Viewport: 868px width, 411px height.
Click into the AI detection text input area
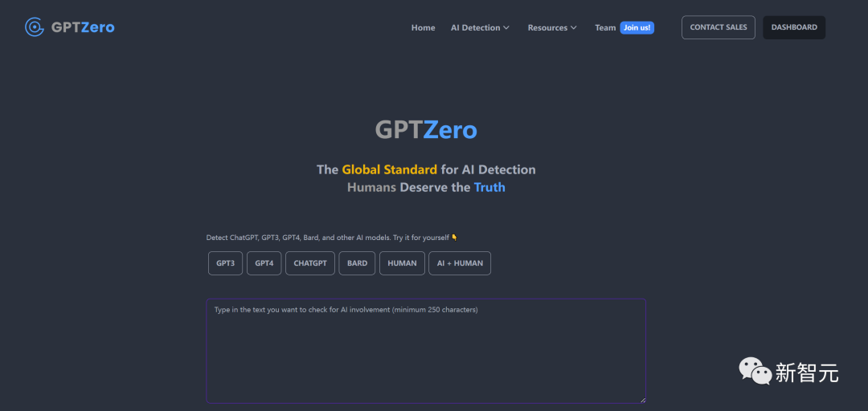point(426,351)
